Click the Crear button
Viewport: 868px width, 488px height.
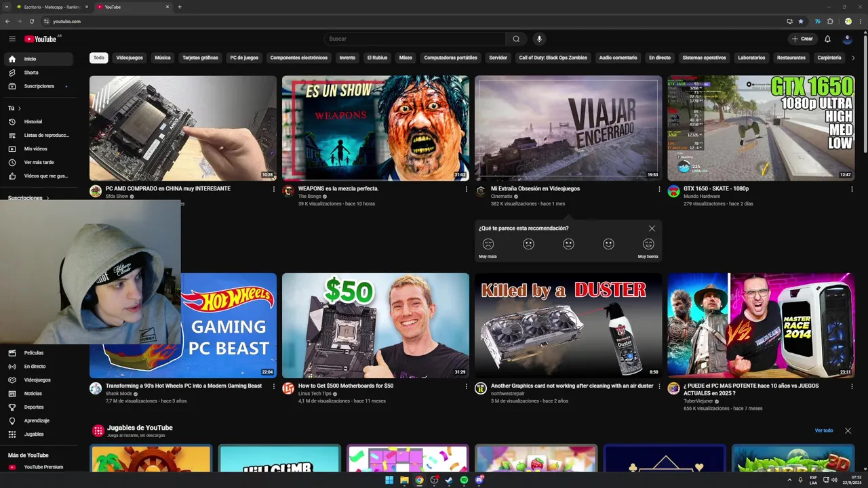802,39
